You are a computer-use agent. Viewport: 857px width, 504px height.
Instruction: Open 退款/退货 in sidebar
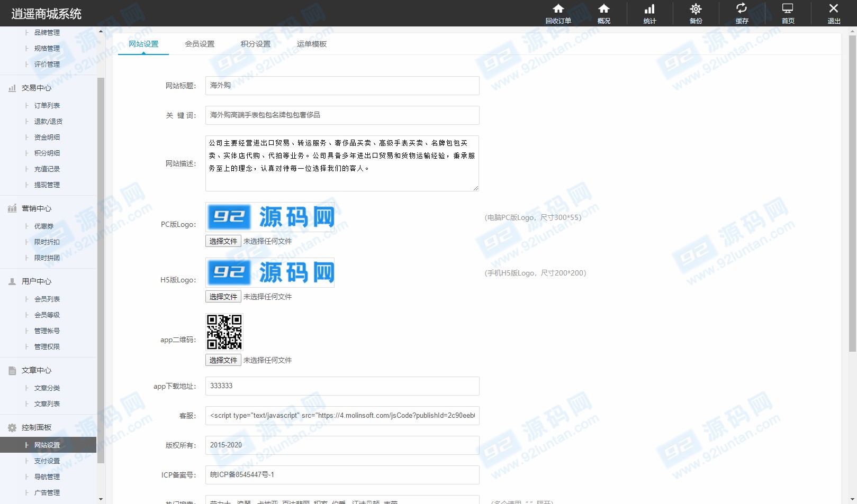click(x=48, y=122)
